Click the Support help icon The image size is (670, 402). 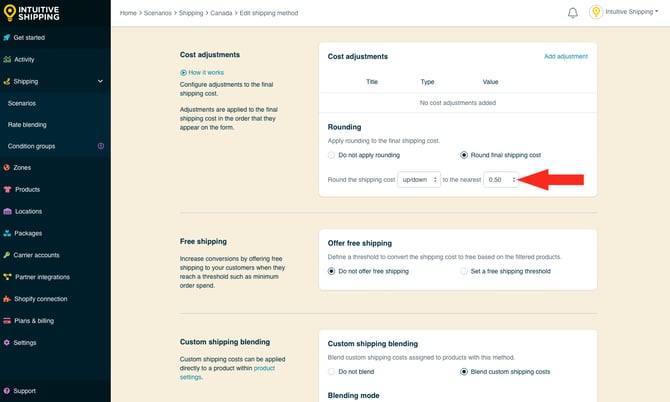coord(8,391)
